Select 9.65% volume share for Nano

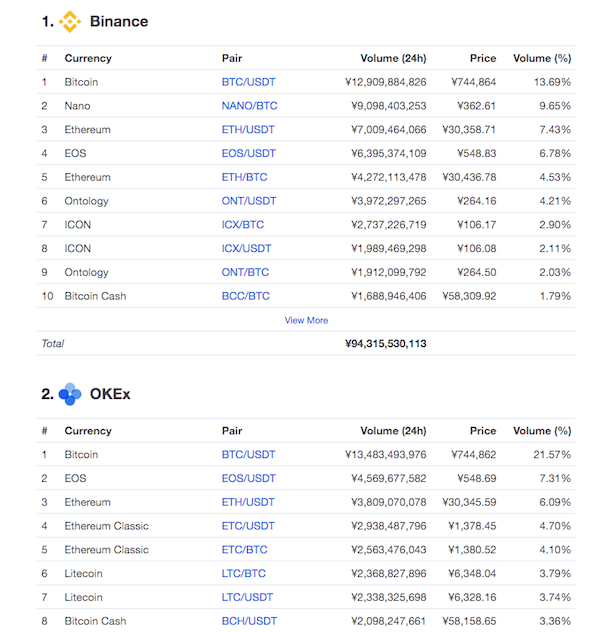pos(555,106)
